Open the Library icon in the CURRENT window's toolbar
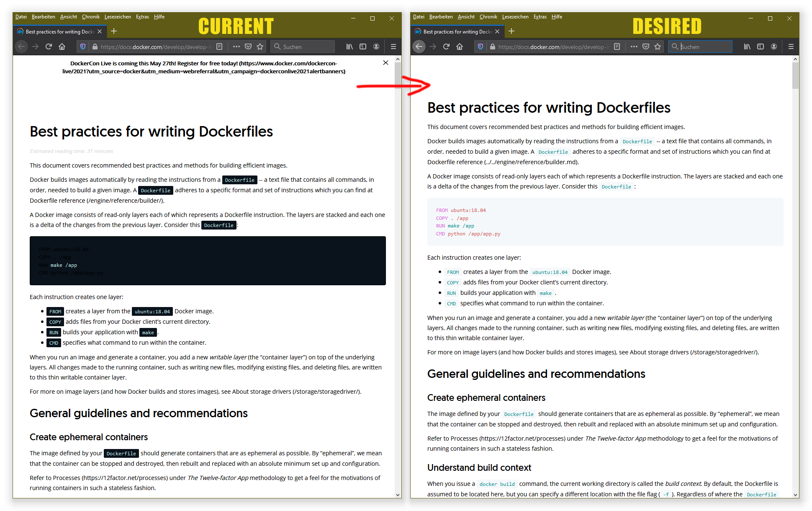Screen dimensions: 812x511 pos(349,46)
